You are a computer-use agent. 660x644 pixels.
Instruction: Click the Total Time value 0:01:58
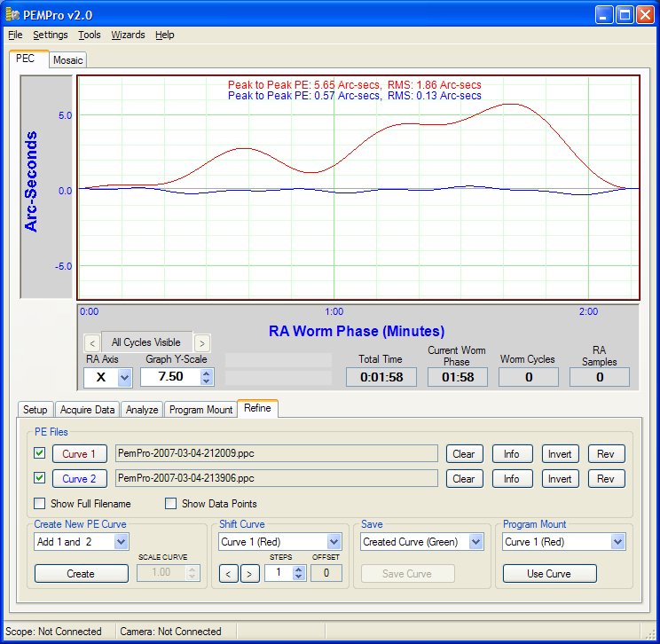tap(381, 377)
